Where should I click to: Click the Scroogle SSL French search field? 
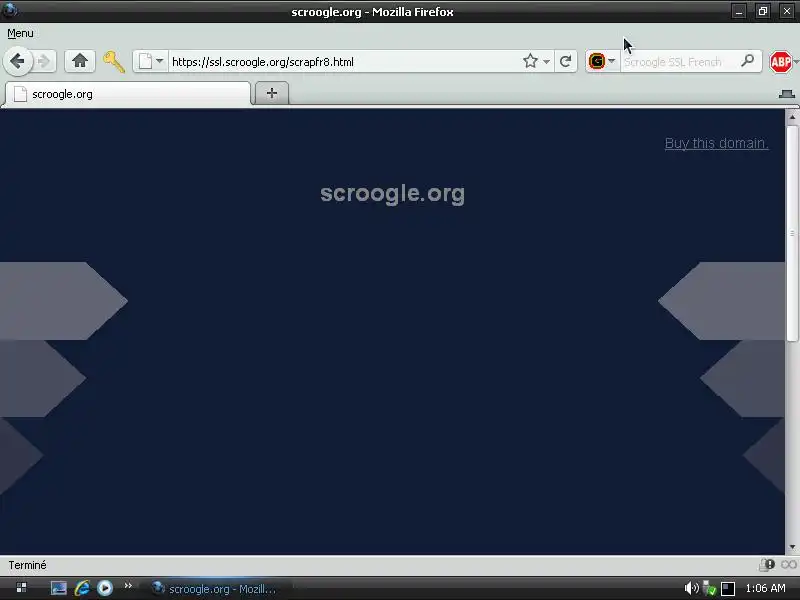(x=679, y=62)
